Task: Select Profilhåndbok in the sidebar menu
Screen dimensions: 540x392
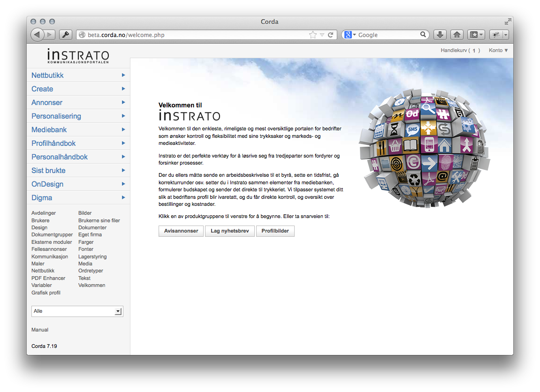Action: pyautogui.click(x=53, y=143)
